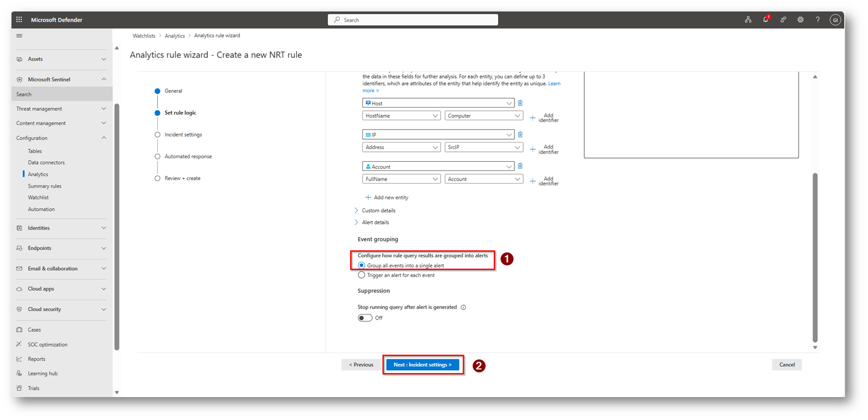Click the Trials gift icon
This screenshot has height=420, width=868.
(x=19, y=388)
